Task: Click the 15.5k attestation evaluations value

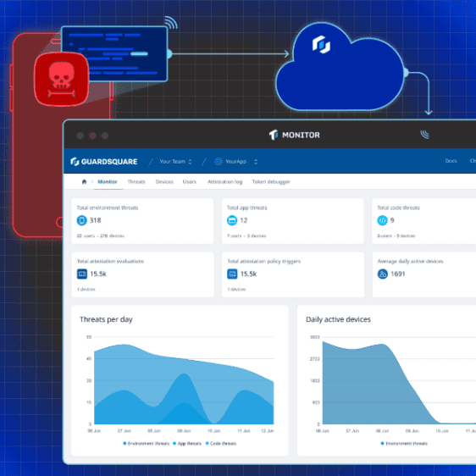Action: 98,274
